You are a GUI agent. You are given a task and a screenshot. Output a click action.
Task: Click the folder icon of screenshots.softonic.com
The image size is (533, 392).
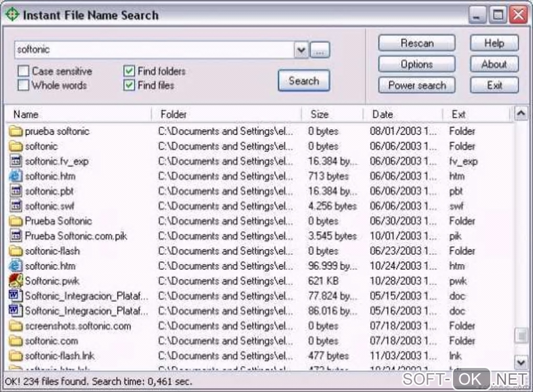15,326
